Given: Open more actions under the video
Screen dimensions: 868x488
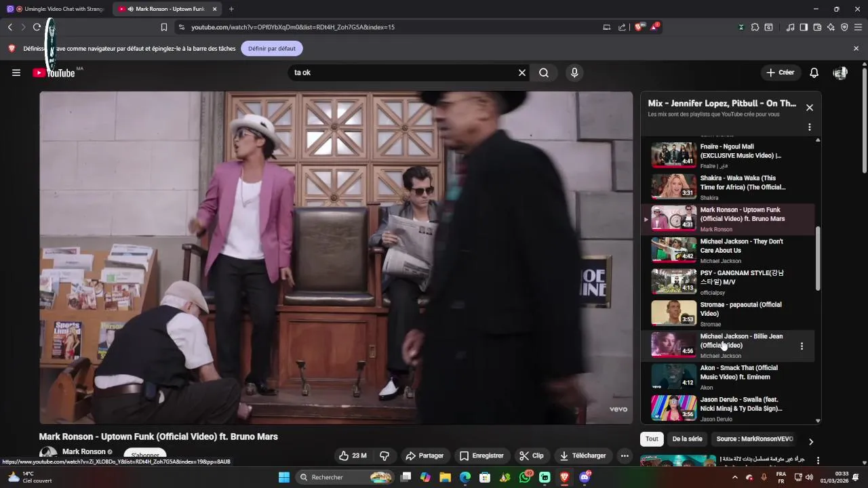Looking at the screenshot, I should tap(625, 455).
